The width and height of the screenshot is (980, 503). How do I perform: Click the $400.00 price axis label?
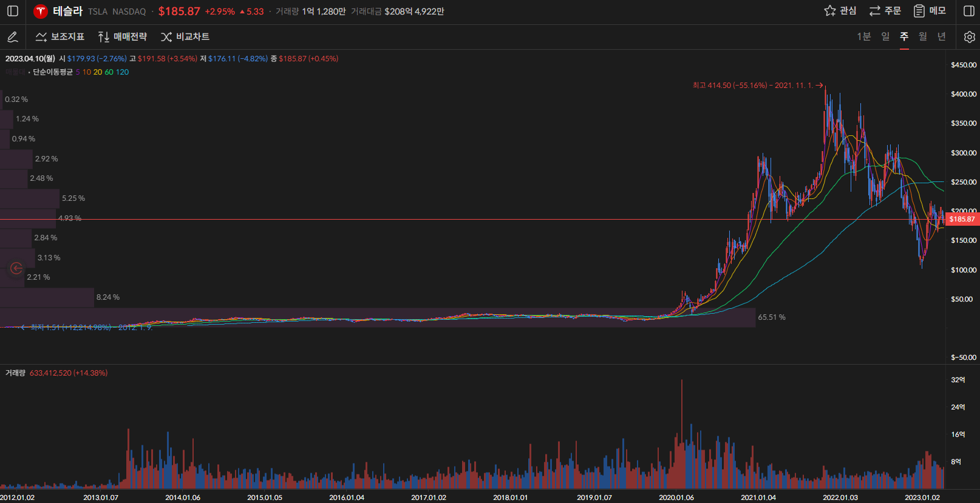click(964, 94)
